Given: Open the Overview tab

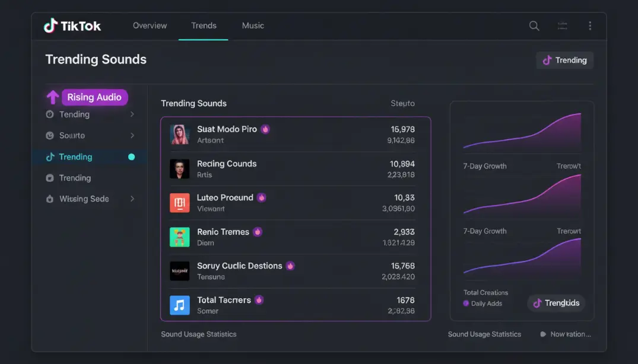Looking at the screenshot, I should point(150,25).
